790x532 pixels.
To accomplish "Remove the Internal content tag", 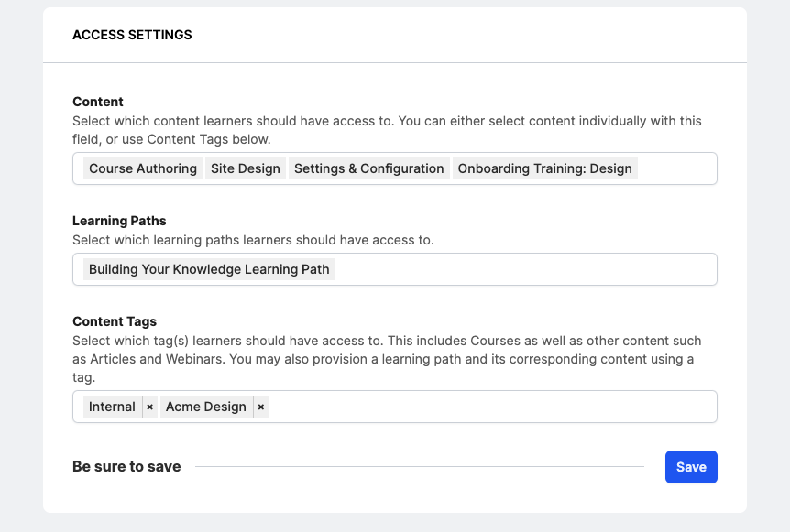I will point(149,407).
